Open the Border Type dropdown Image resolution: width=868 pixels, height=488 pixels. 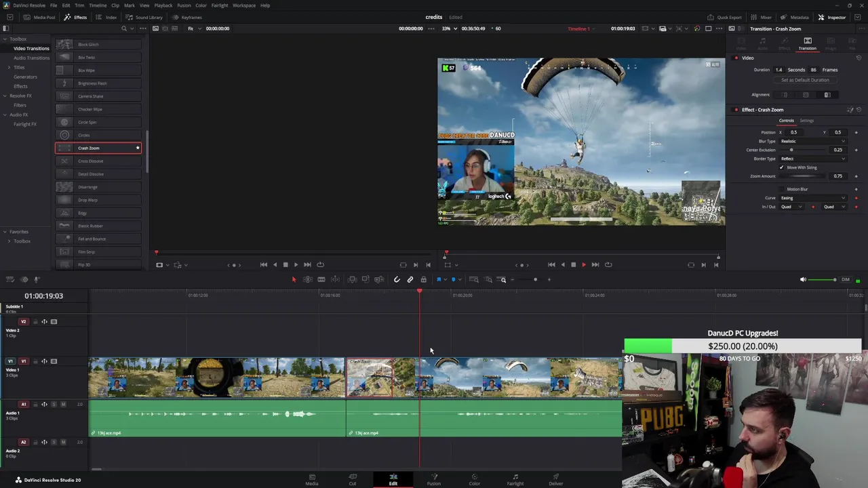(813, 159)
